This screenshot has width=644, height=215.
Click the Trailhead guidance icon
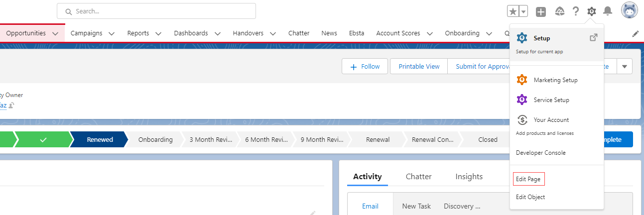[x=559, y=11]
